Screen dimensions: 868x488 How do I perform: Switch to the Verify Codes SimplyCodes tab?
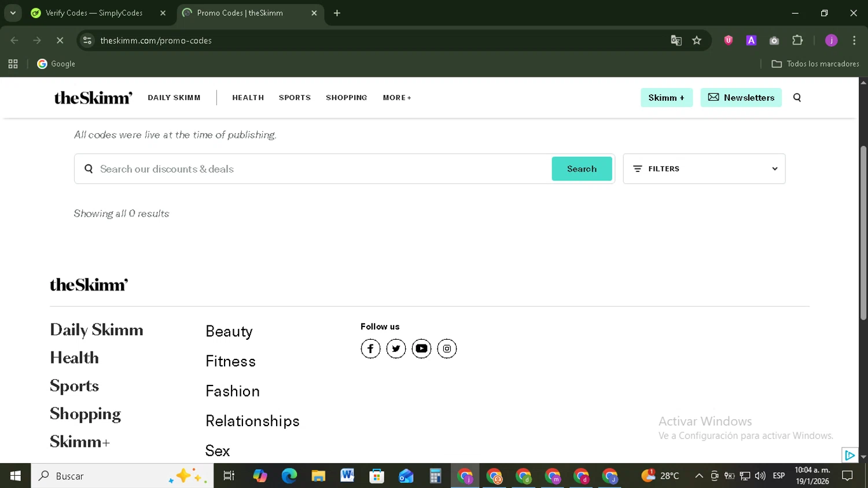100,13
